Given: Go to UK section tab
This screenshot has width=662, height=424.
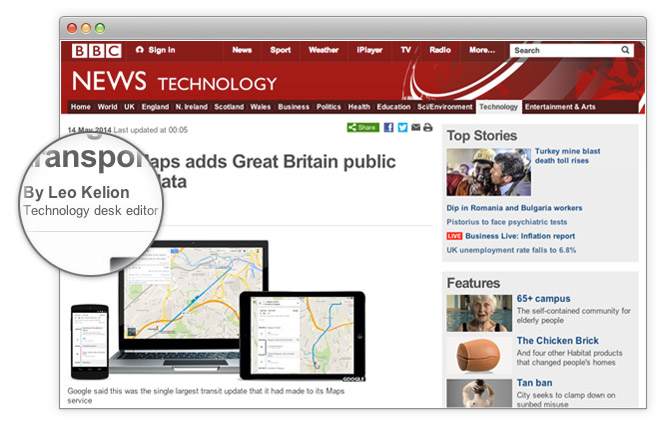Looking at the screenshot, I should (129, 107).
